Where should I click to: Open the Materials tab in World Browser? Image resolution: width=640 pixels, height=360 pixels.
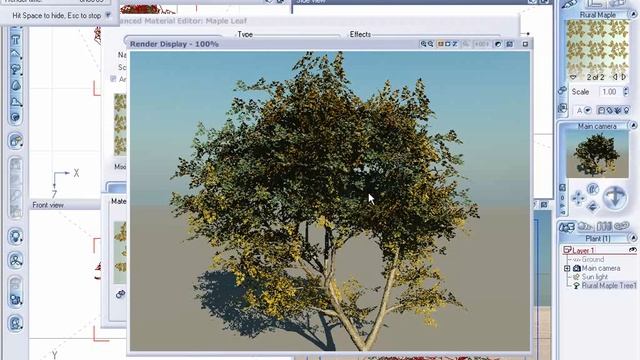pyautogui.click(x=585, y=227)
